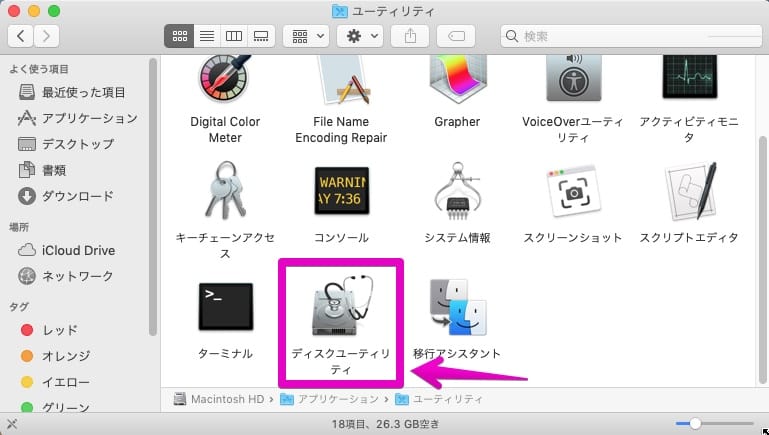Open the Digital Color Meter app
Image resolution: width=769 pixels, height=435 pixels.
click(225, 78)
